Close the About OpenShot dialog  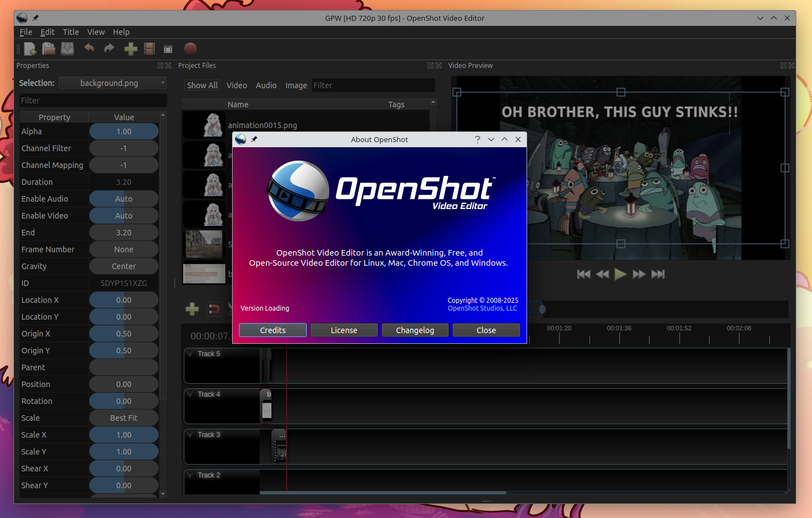point(486,330)
